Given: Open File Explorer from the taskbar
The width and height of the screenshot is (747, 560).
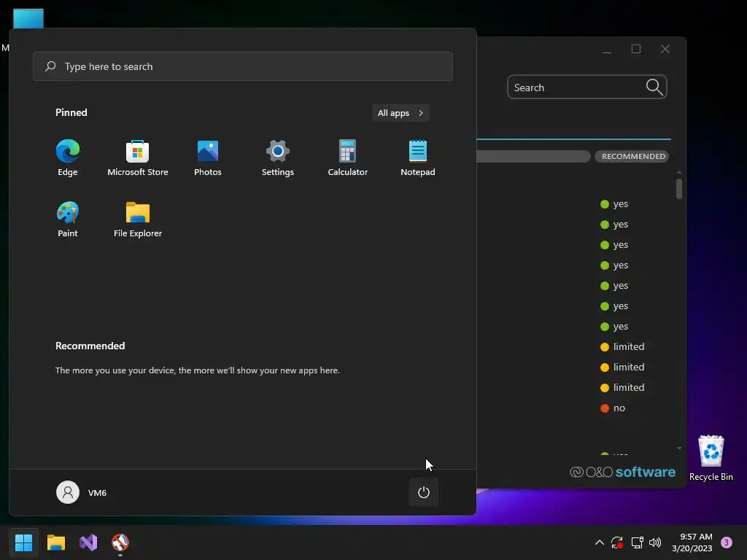Looking at the screenshot, I should [x=55, y=542].
